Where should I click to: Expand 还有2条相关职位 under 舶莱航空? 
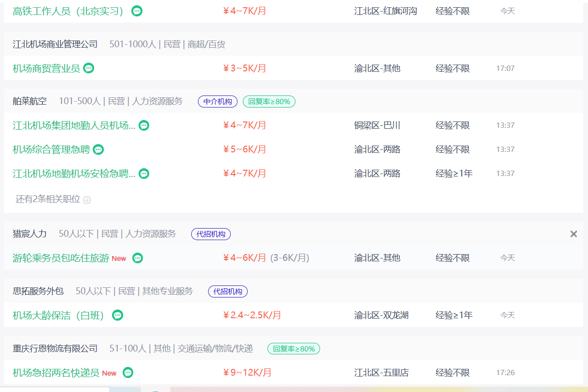click(x=48, y=199)
